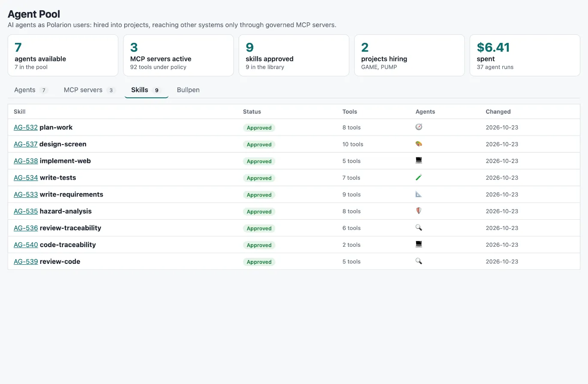Image resolution: width=588 pixels, height=384 pixels.
Task: Click the 'skills approved' summary card
Action: coord(294,55)
